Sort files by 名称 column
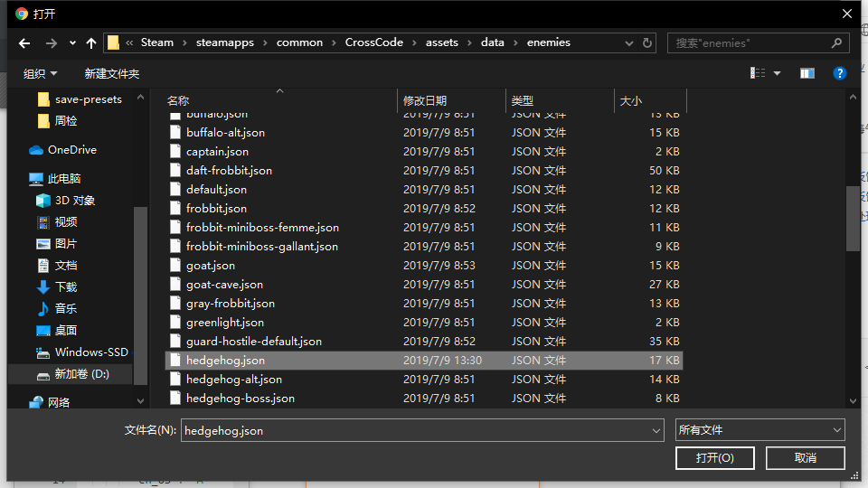The height and width of the screenshot is (488, 868). click(178, 100)
